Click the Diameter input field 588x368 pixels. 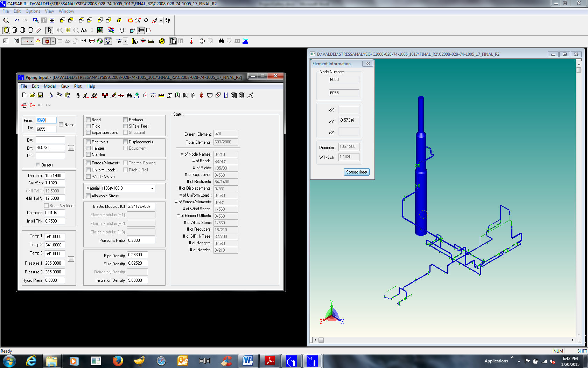point(54,176)
